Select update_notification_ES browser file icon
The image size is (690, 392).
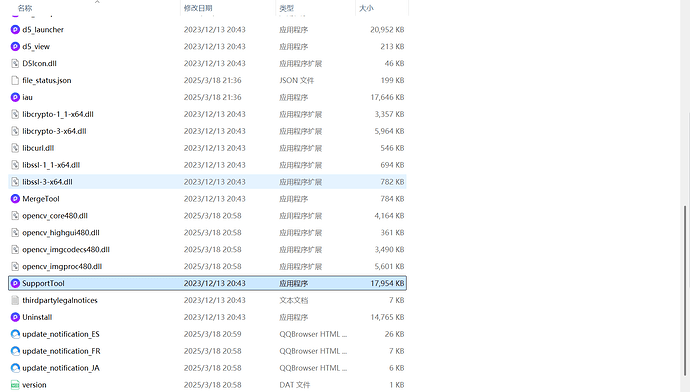(x=15, y=334)
